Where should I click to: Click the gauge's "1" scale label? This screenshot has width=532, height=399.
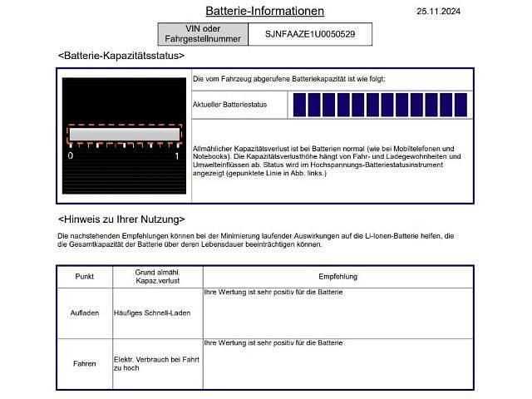click(177, 156)
